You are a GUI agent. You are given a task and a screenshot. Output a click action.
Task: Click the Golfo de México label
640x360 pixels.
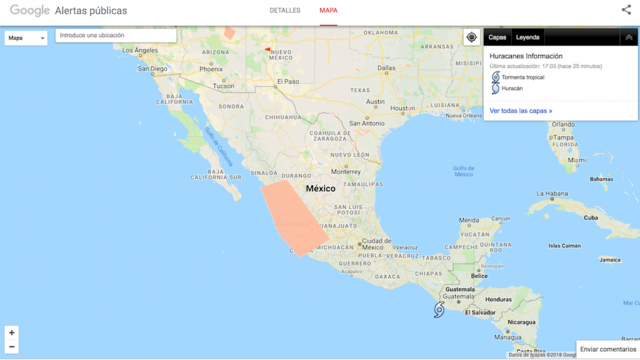(x=464, y=171)
